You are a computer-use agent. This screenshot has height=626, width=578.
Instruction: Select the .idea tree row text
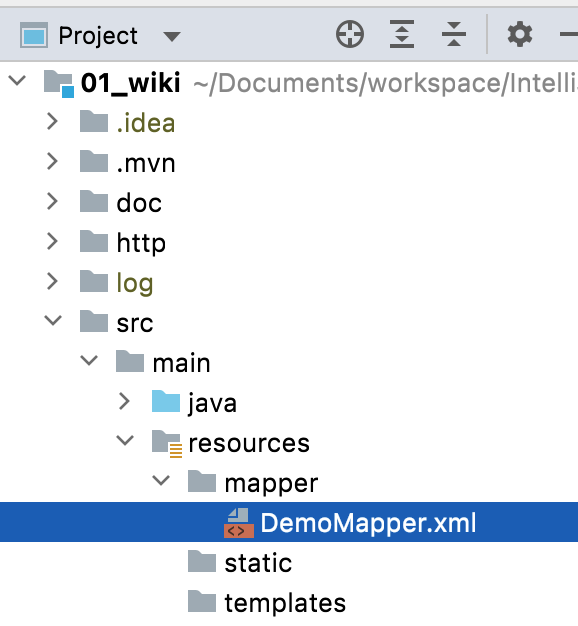pos(146,123)
